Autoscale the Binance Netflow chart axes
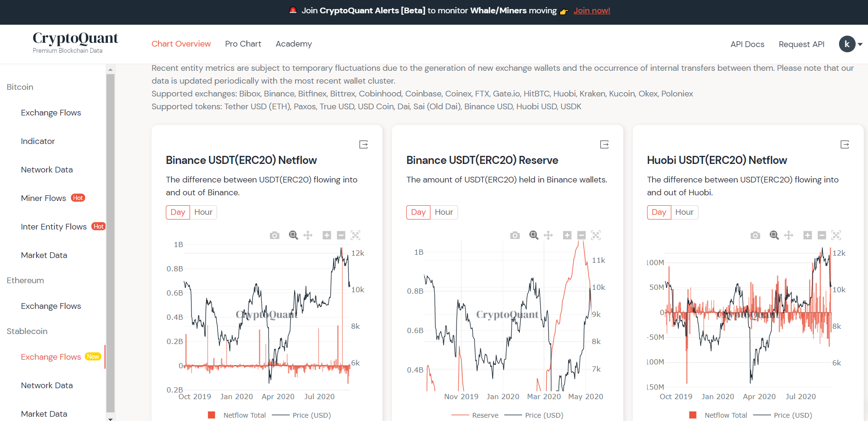868x421 pixels. tap(355, 235)
